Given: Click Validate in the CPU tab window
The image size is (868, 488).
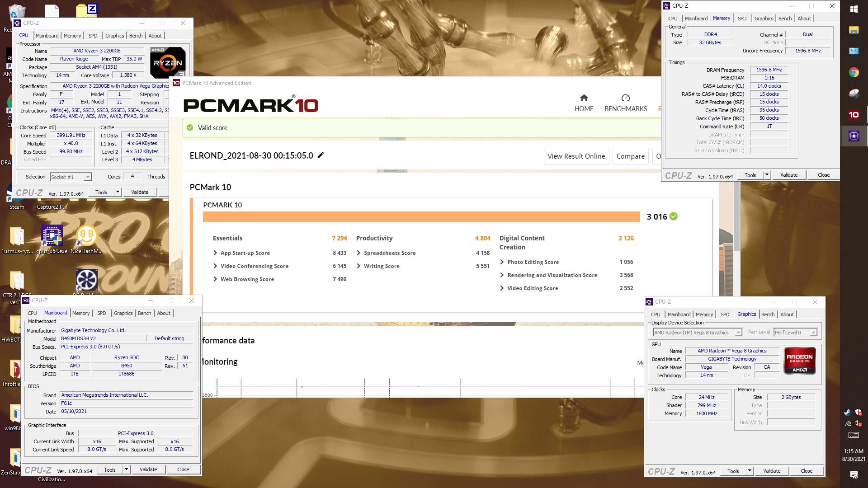Looking at the screenshot, I should click(x=140, y=192).
